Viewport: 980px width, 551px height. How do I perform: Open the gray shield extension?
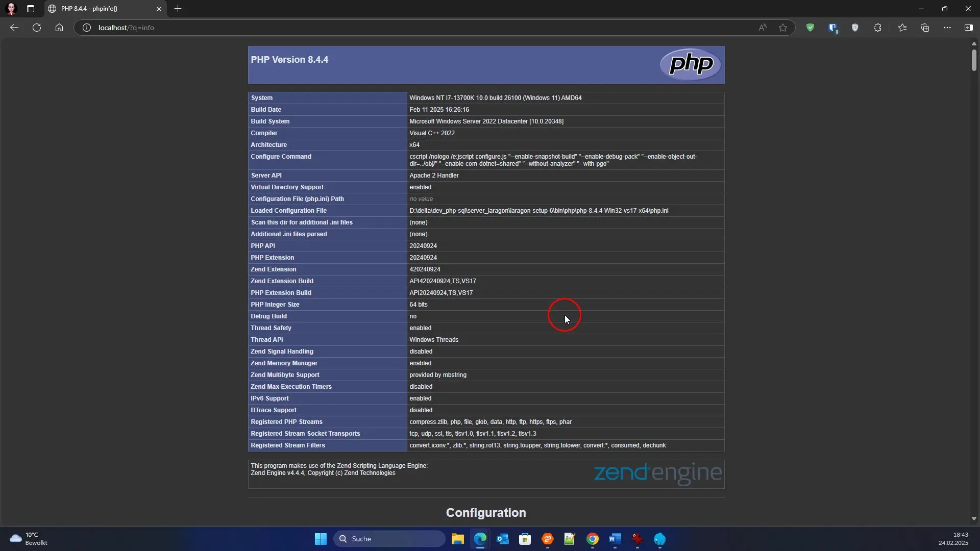[x=855, y=28]
